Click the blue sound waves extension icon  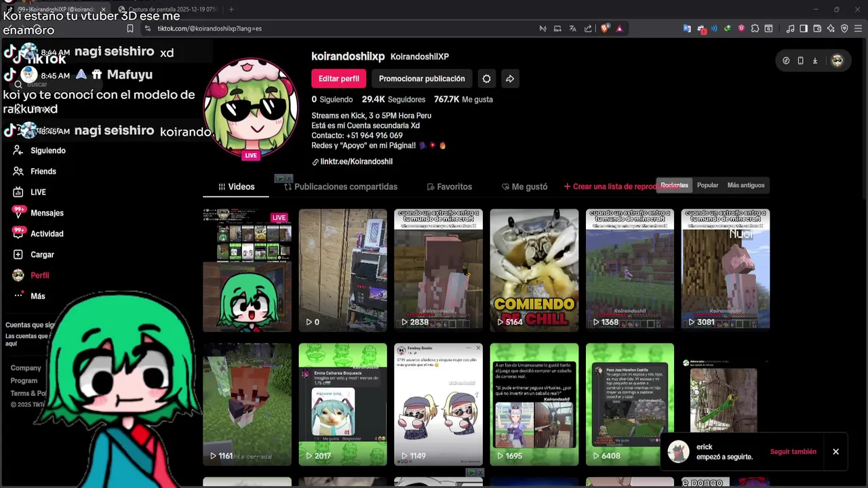point(714,28)
